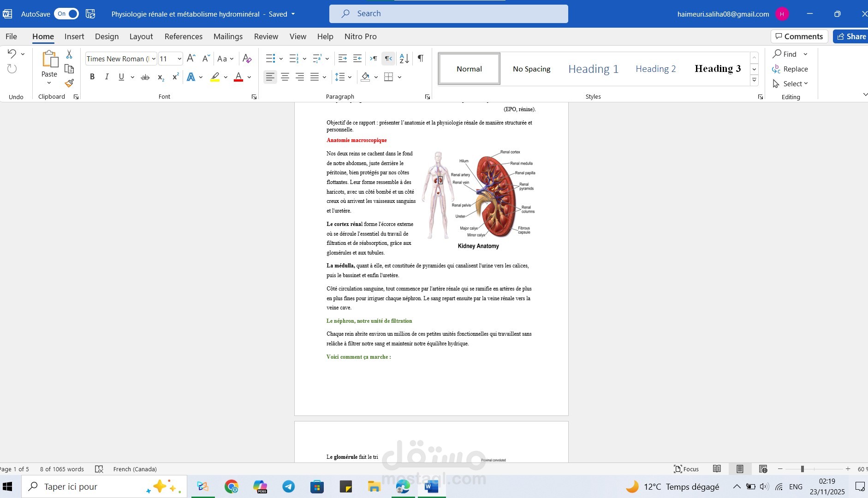Switch to the Layout tab

(x=141, y=36)
